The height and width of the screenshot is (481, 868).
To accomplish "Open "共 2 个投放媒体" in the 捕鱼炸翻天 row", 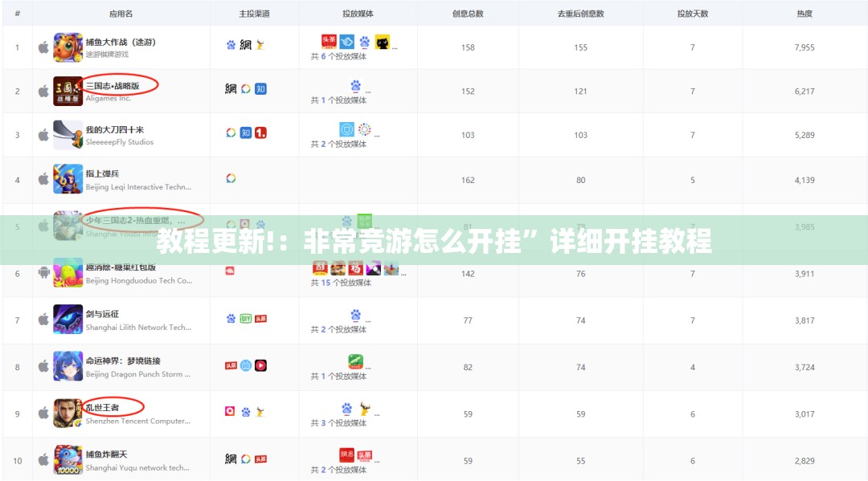I will point(339,470).
